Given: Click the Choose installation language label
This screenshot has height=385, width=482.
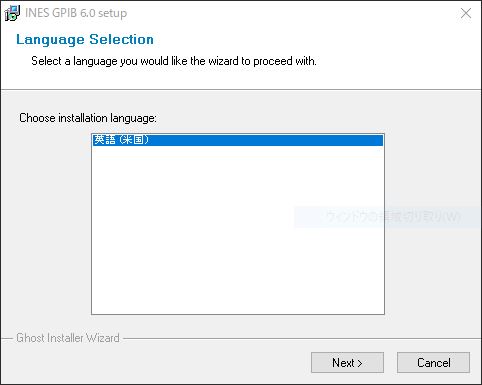Looking at the screenshot, I should 88,118.
